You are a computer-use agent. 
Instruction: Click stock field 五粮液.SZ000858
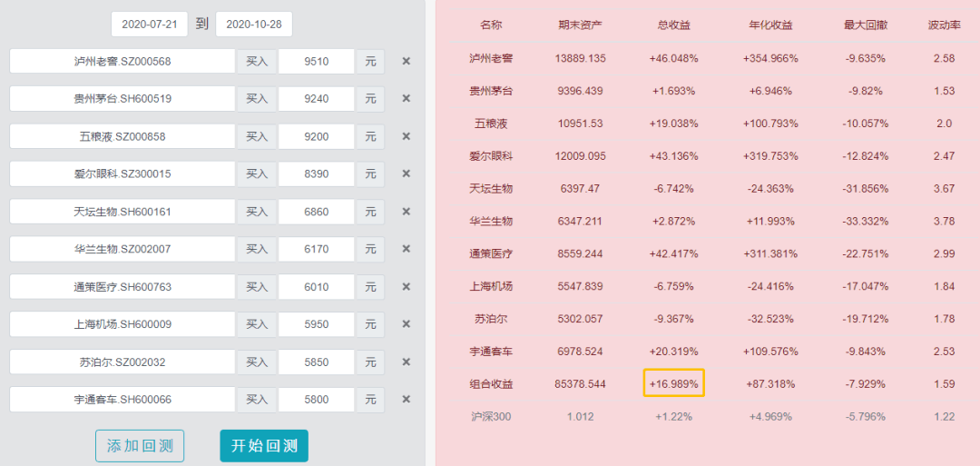(x=122, y=136)
